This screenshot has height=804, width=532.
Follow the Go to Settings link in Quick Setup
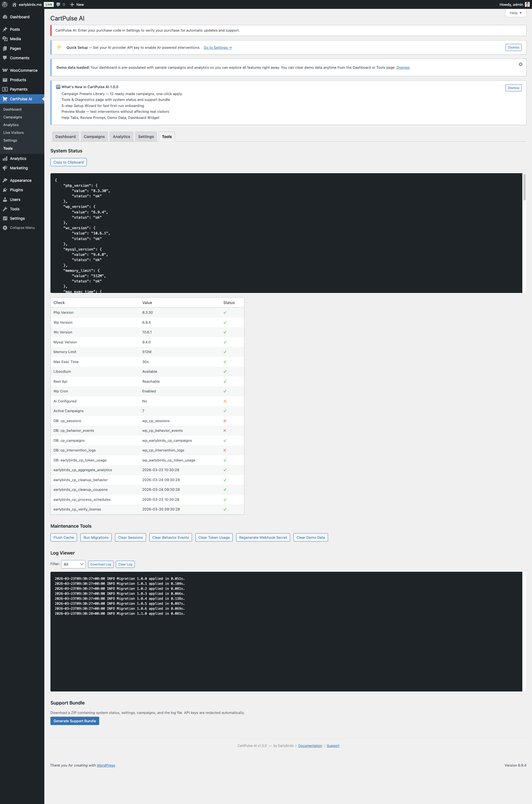(x=218, y=47)
